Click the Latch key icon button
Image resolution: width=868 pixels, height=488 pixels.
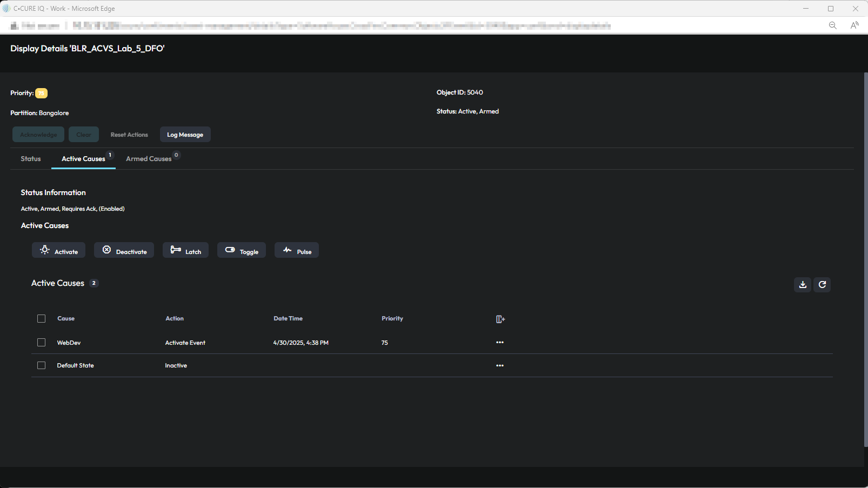tap(185, 250)
